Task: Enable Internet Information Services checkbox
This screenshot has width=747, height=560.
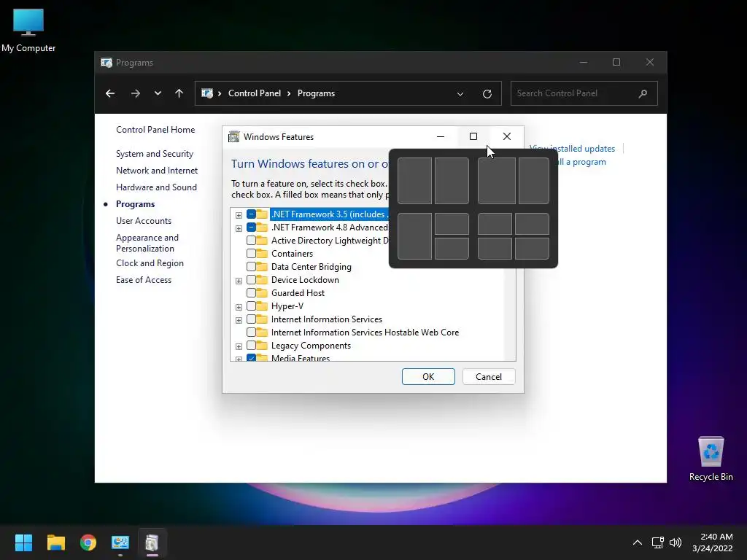Action: tap(251, 319)
